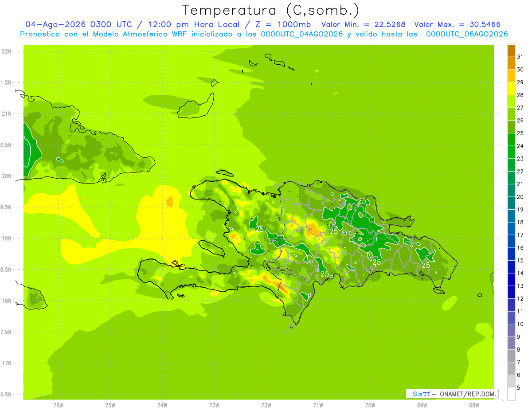Click the 19N latitude axis label
Viewport: 532px width, 411px height.
coord(6,239)
